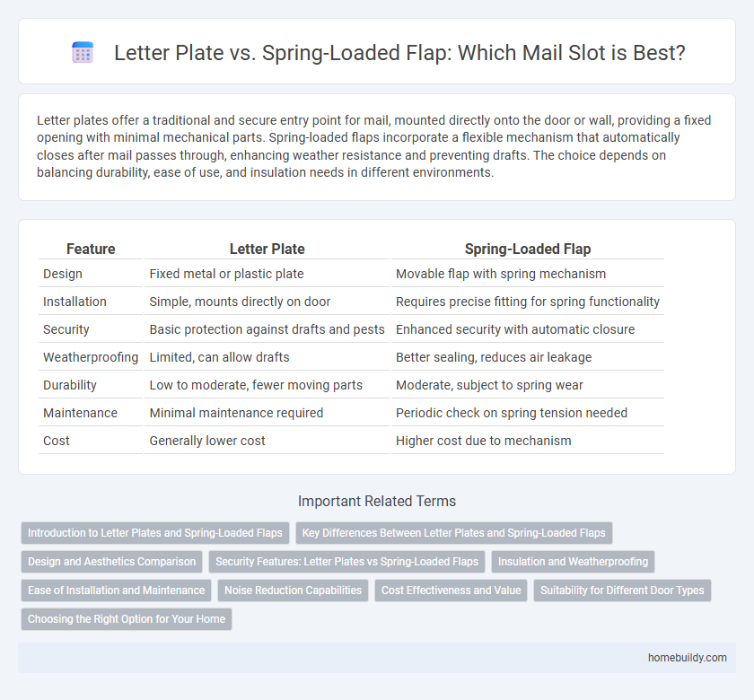The image size is (754, 700).
Task: Select the "Spring-Loaded Flap" column header
Action: [527, 249]
